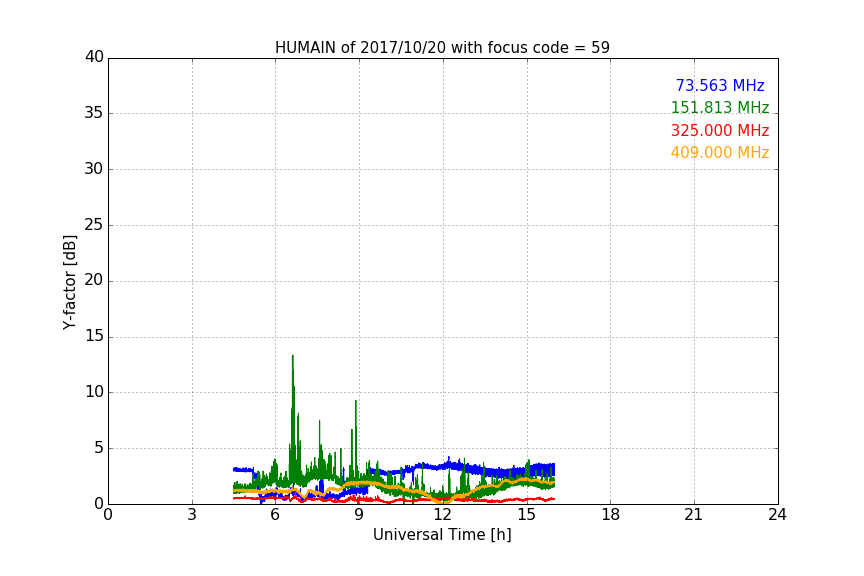864x576 pixels.
Task: Click the y-axis tick value 15
Action: point(94,336)
